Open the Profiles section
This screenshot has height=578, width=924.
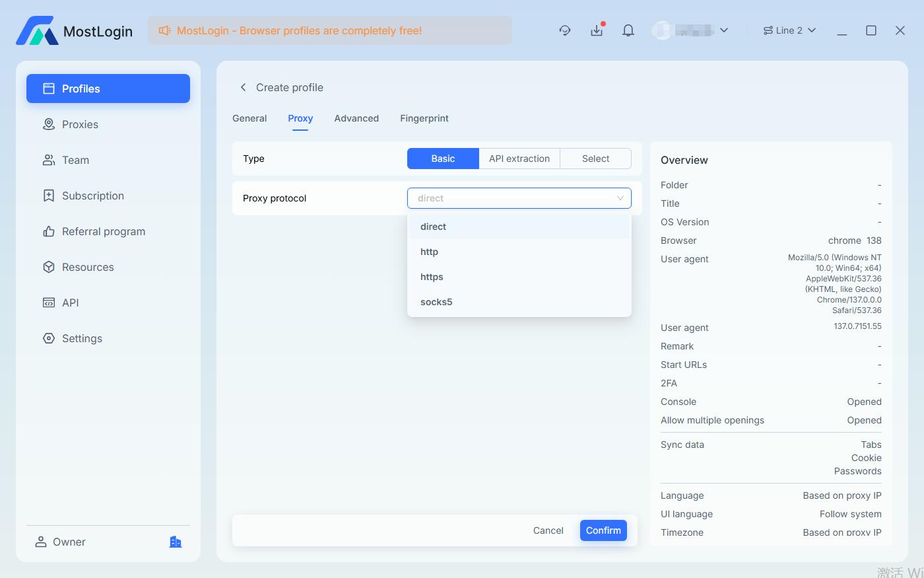108,89
